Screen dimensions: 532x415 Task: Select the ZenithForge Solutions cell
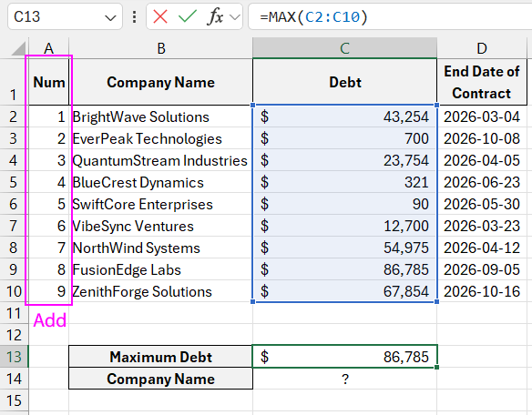coord(161,291)
